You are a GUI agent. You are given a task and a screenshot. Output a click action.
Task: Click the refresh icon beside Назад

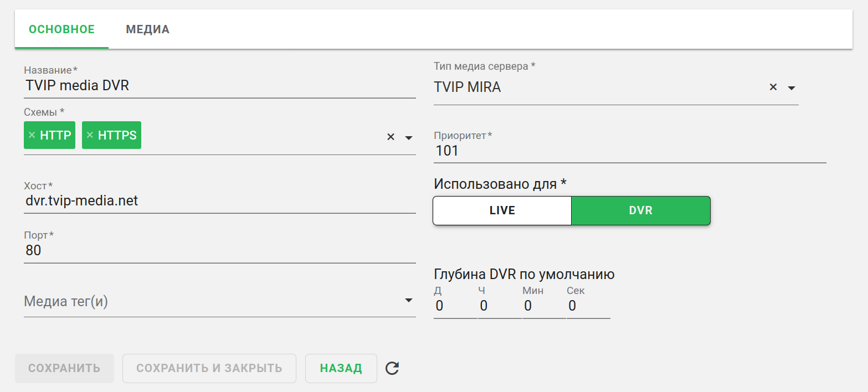392,368
